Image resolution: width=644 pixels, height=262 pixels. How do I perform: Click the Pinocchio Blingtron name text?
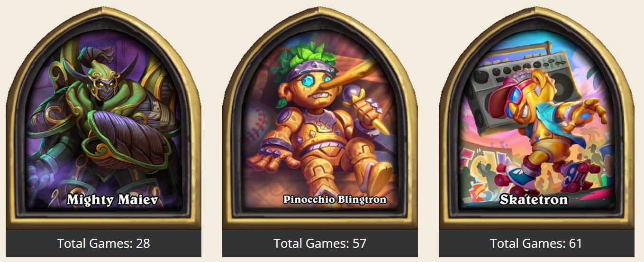tap(335, 199)
